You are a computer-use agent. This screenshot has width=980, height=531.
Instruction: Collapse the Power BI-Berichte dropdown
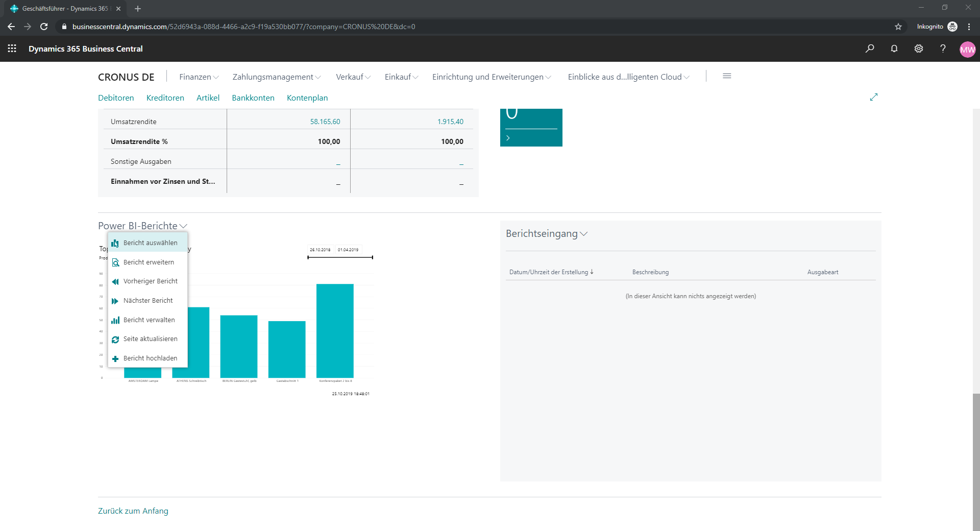coord(143,226)
